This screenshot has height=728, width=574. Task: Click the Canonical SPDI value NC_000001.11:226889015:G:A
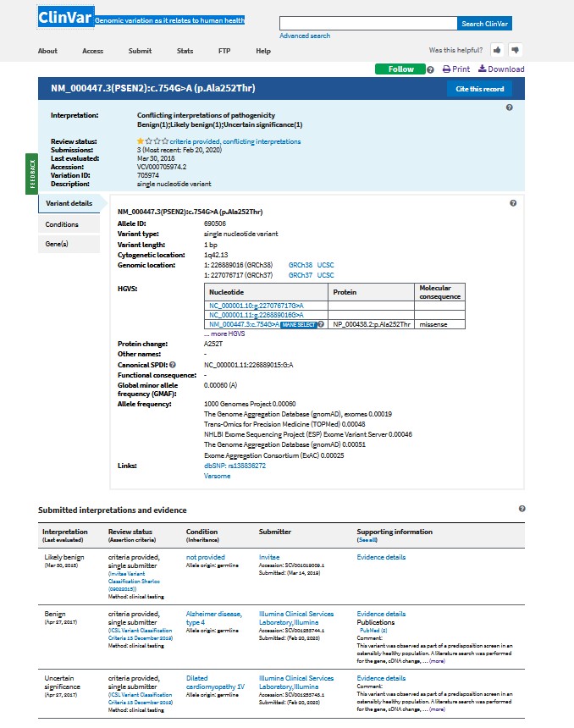click(248, 365)
